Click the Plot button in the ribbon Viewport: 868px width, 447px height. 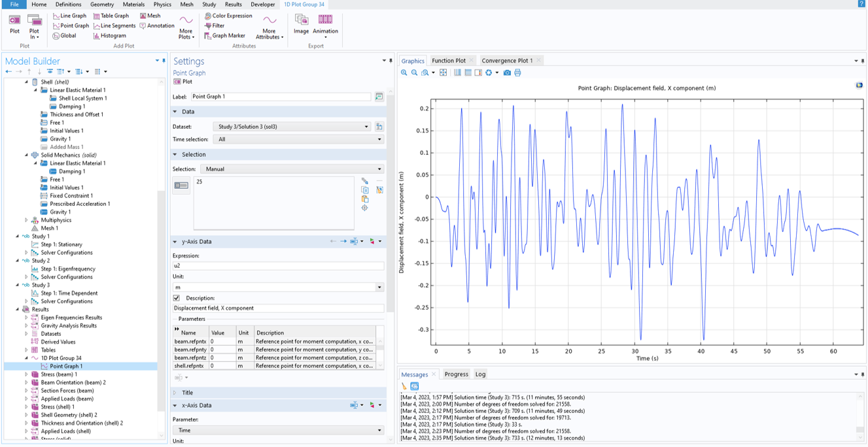14,24
